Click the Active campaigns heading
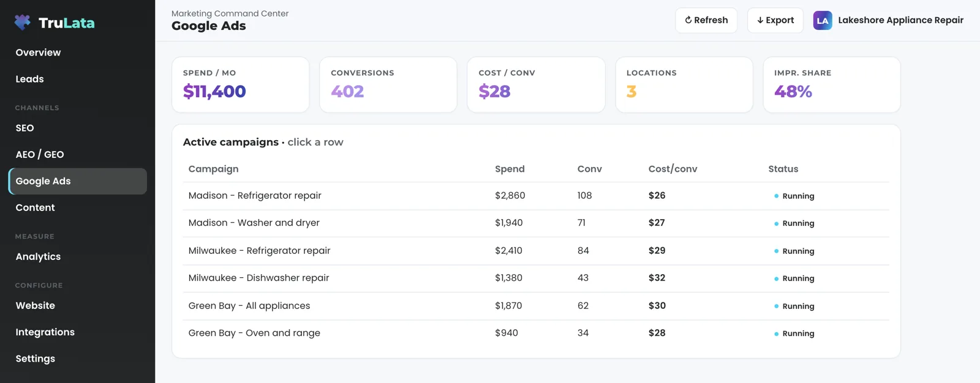Screen dimensions: 980x383 [x=230, y=142]
